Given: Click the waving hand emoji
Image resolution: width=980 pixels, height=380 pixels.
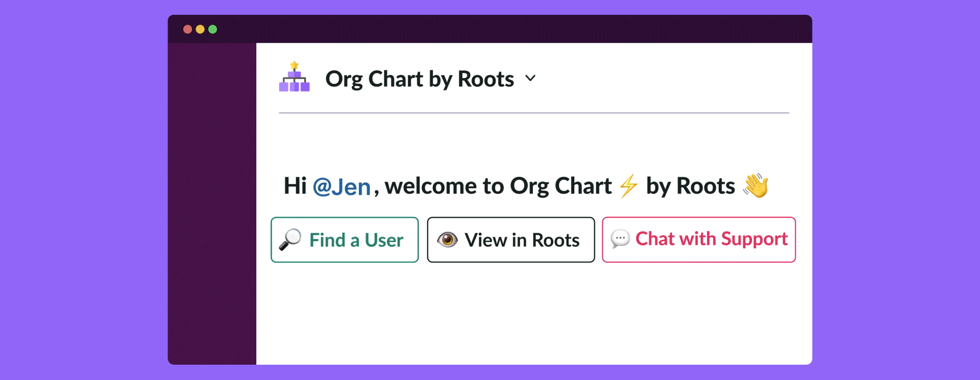Looking at the screenshot, I should 756,185.
